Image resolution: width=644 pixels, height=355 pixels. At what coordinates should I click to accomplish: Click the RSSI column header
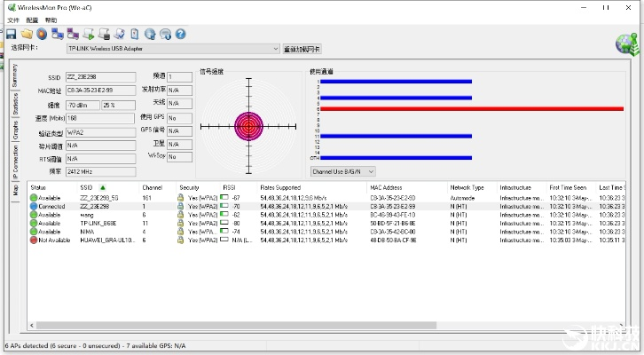click(229, 188)
